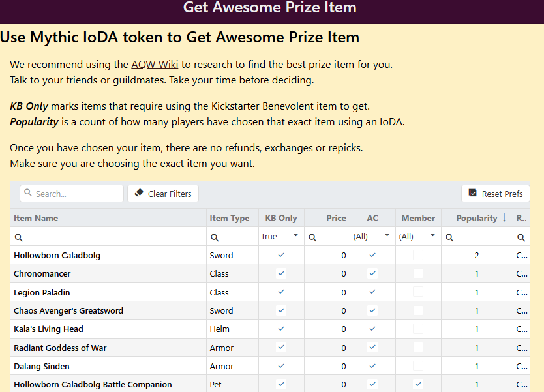Click the eraser icon on Clear Filters
Image resolution: width=544 pixels, height=392 pixels.
point(139,193)
